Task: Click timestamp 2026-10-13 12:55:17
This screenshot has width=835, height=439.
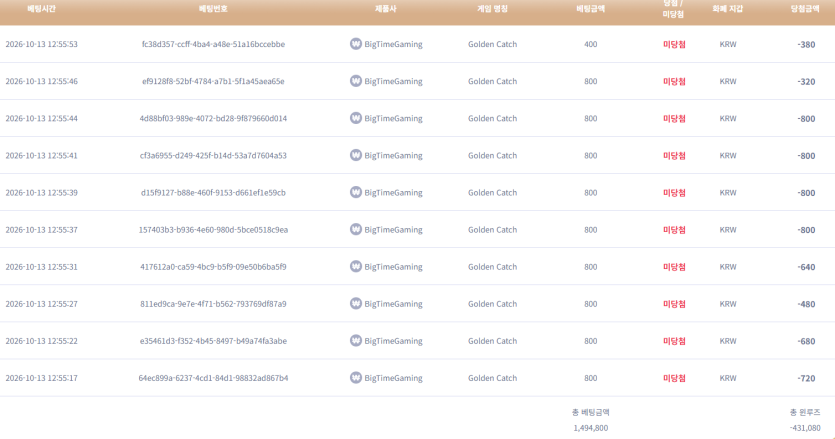Action: [42, 378]
